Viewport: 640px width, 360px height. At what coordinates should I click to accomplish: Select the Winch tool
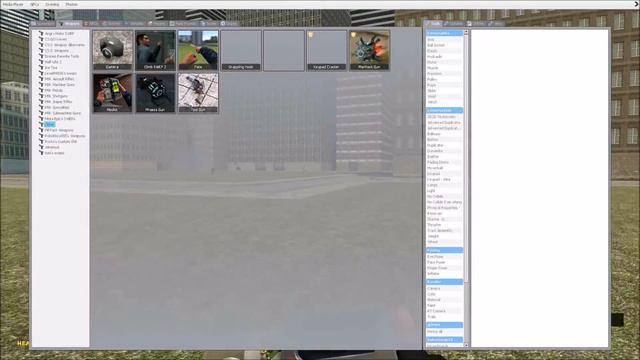(x=444, y=102)
